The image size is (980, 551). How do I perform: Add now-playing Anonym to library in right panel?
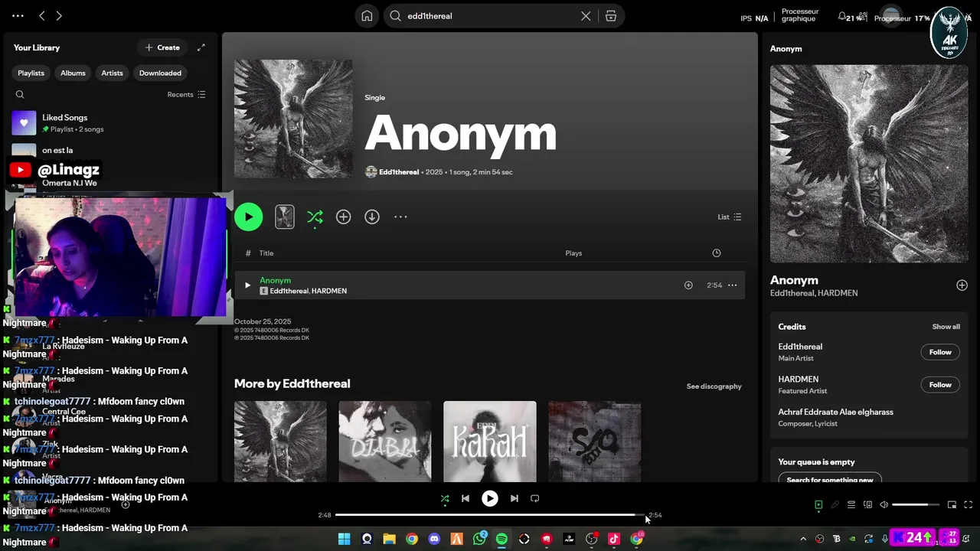point(962,285)
